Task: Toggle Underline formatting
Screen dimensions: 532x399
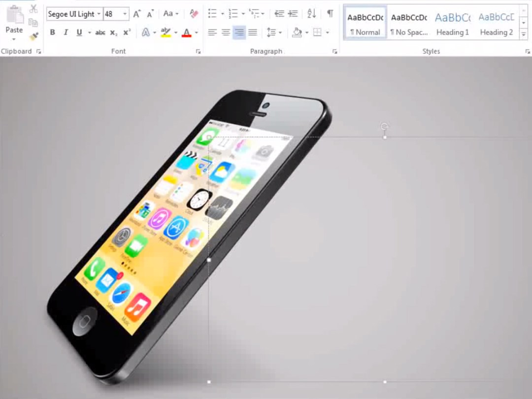Action: pos(79,32)
